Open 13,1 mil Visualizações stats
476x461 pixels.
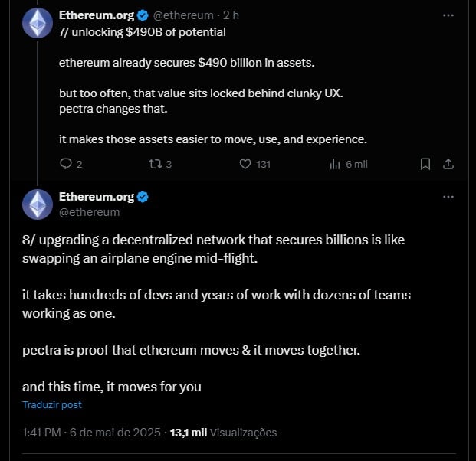click(x=223, y=432)
